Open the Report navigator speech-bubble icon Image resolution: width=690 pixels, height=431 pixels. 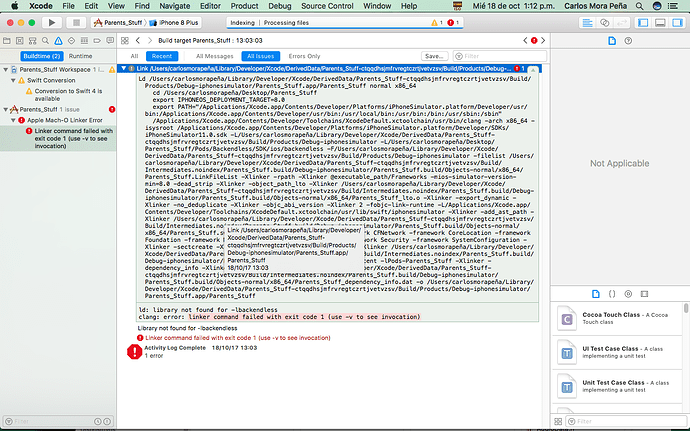point(110,41)
